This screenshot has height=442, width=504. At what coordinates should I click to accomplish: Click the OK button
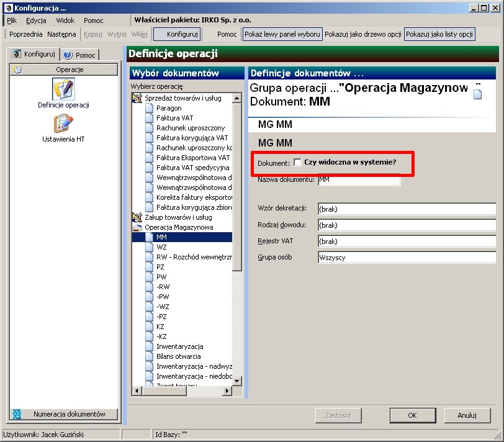413,415
